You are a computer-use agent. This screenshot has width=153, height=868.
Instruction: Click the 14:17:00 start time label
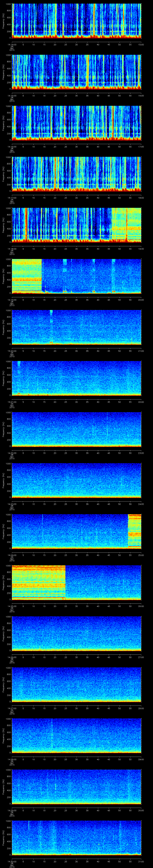point(12,198)
